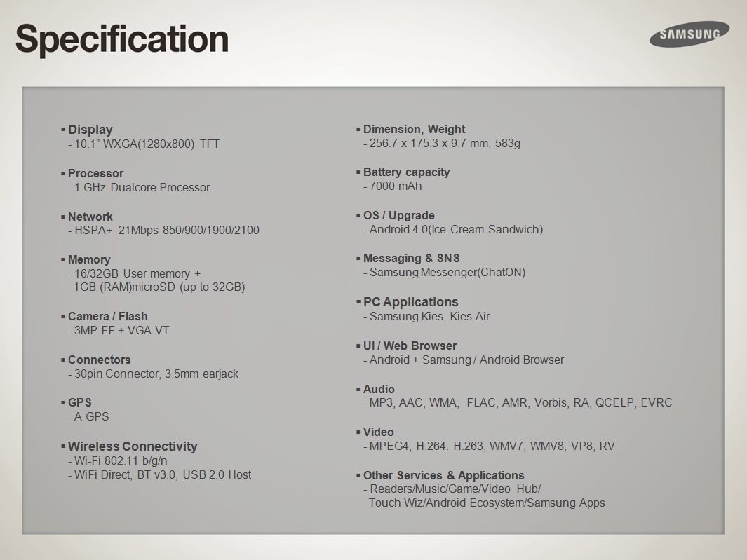Screen dimensions: 747x560
Task: Select the "Other Services & Applications" heading
Action: (x=443, y=475)
